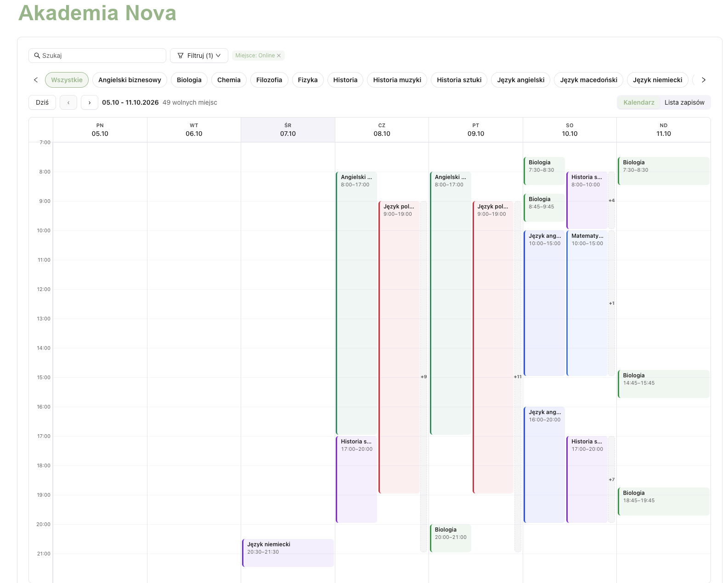Image resolution: width=728 pixels, height=583 pixels.
Task: Select the Fizyka category chip
Action: [308, 80]
